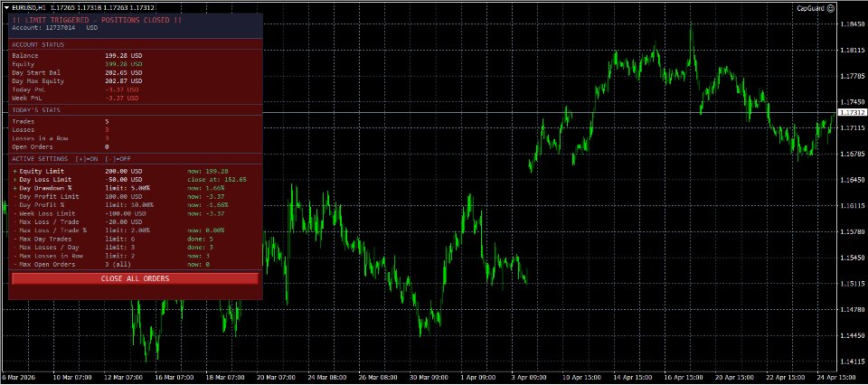Click the CapGuard smiley face icon
This screenshot has height=385, width=868.
point(830,8)
